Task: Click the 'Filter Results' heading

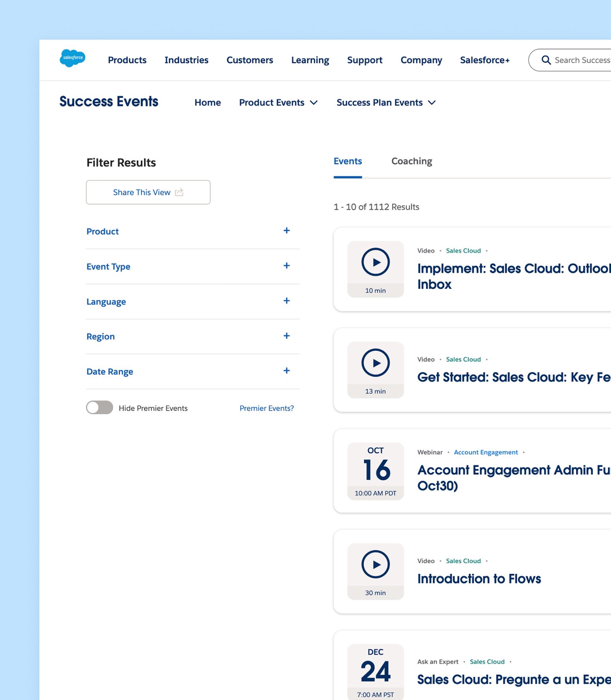Action: 121,162
